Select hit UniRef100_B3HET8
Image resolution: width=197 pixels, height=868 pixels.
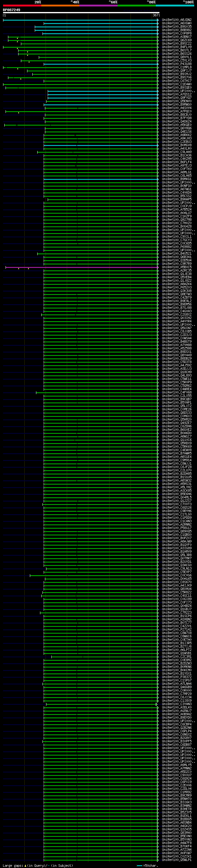click(x=177, y=809)
